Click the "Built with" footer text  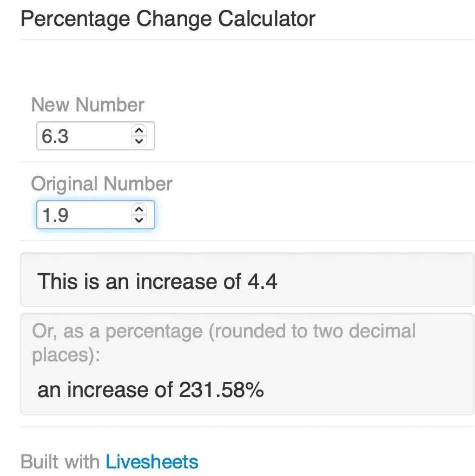pos(60,462)
